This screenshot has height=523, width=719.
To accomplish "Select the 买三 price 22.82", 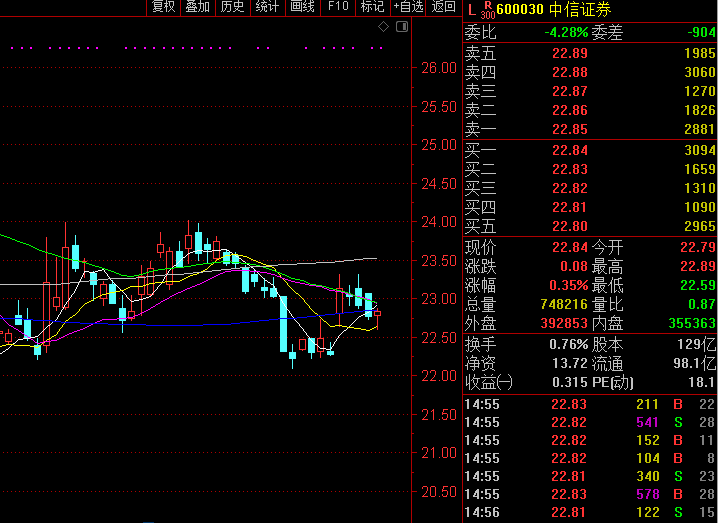I will (x=570, y=188).
